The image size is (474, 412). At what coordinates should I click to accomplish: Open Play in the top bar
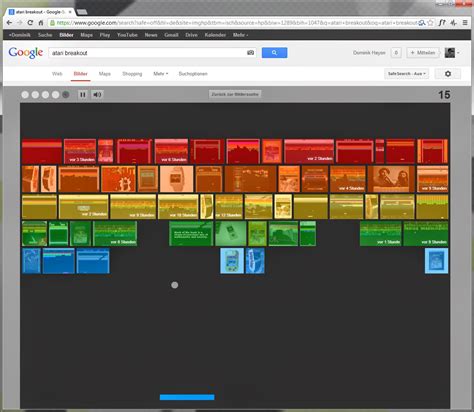point(105,35)
